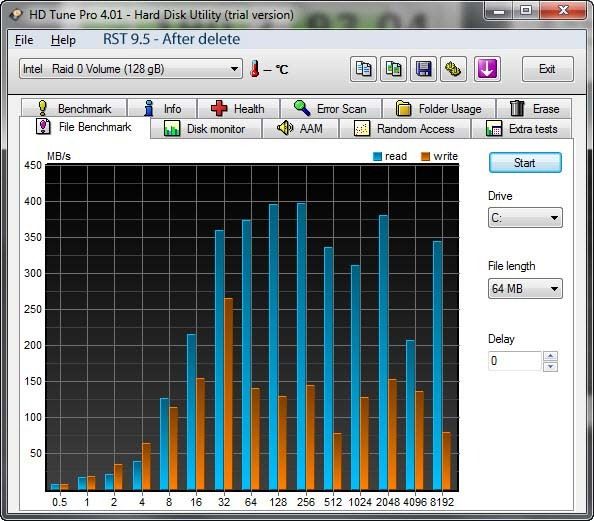Open the Intel Raid 0 Volume drive dropdown
Screen dimensions: 594x521
point(131,69)
